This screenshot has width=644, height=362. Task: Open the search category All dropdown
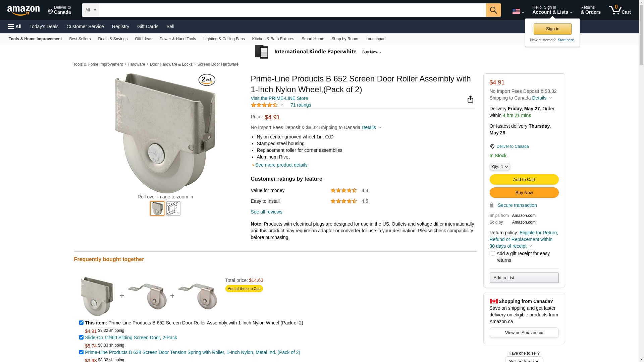pyautogui.click(x=91, y=10)
